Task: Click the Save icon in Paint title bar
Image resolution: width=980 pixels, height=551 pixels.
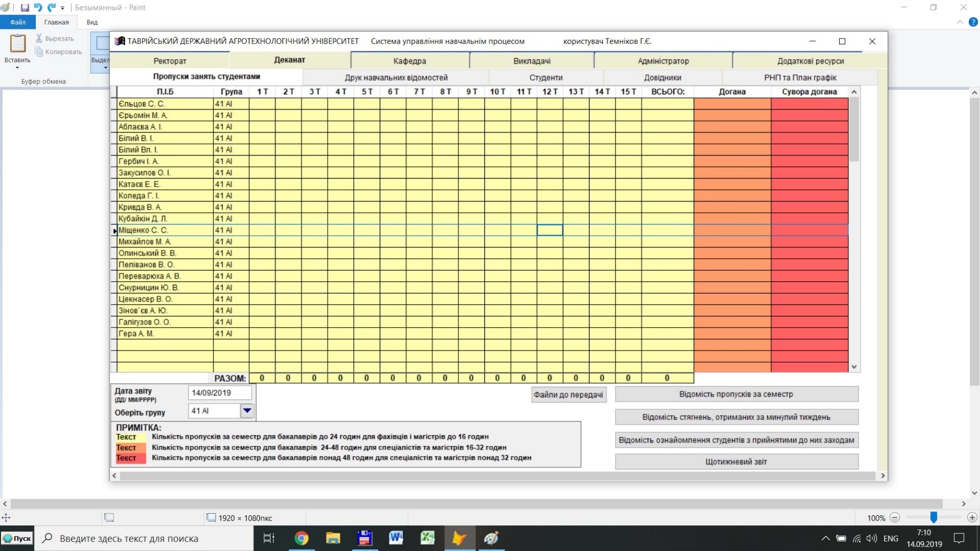Action: coord(25,7)
